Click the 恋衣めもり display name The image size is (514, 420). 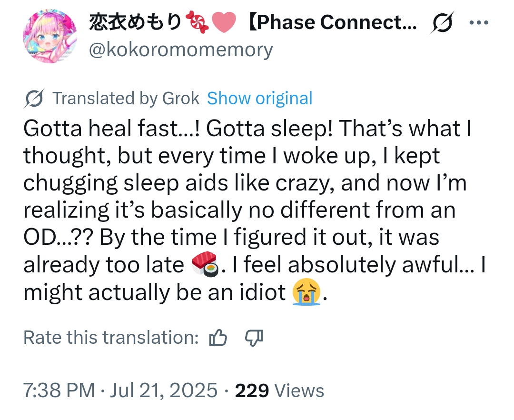[x=136, y=23]
